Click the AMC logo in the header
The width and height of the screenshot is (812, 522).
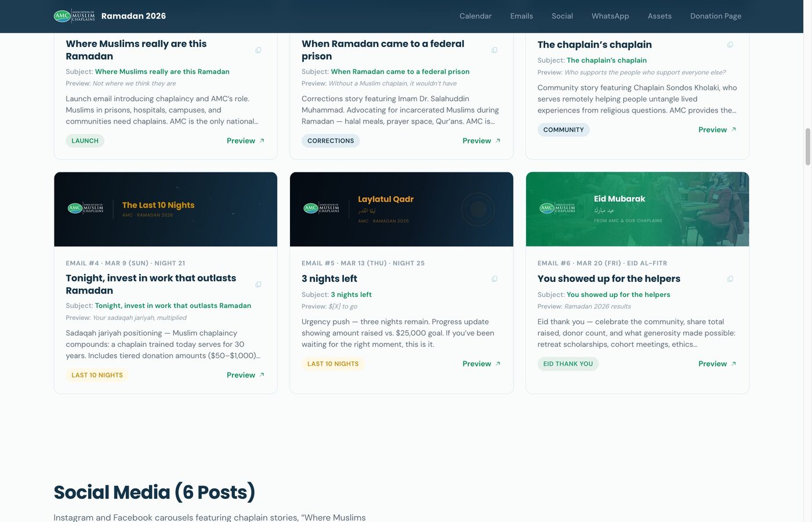tap(74, 16)
